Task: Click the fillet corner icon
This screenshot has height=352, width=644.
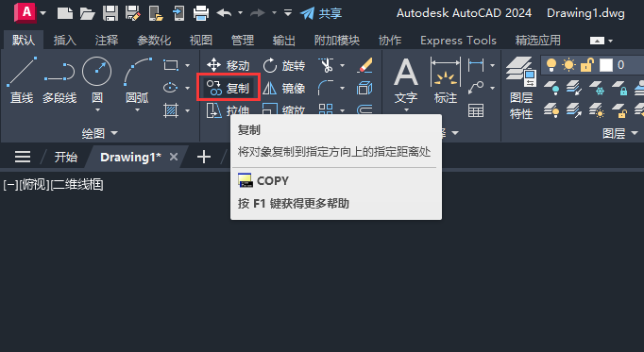Action: [326, 88]
